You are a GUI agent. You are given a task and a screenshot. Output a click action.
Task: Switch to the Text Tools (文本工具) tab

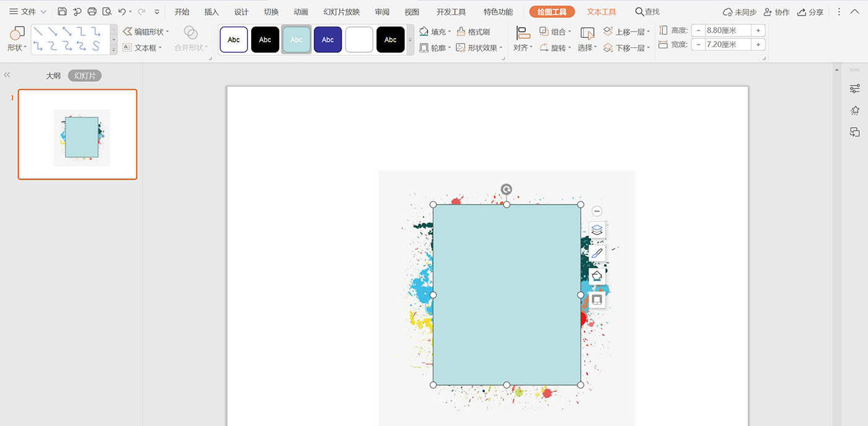(601, 12)
